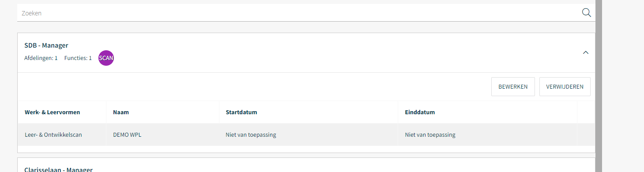Click the magnifier search icon
Viewport: 644px width, 172px height.
click(586, 13)
